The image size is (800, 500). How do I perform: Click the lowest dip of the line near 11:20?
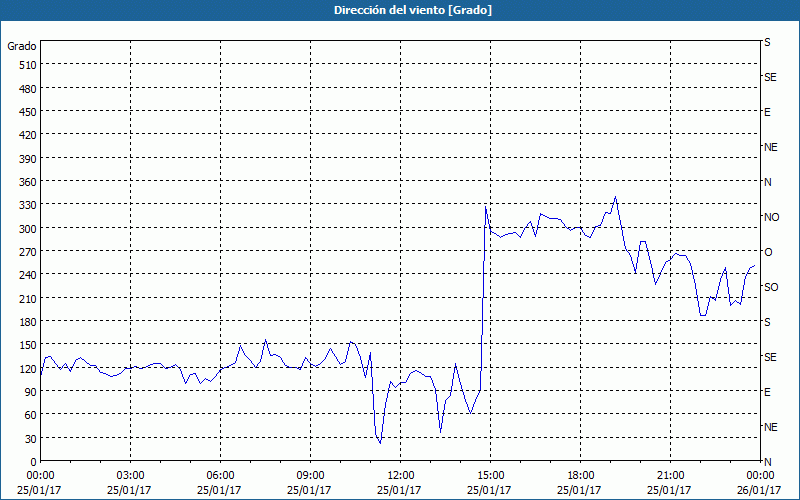point(380,442)
